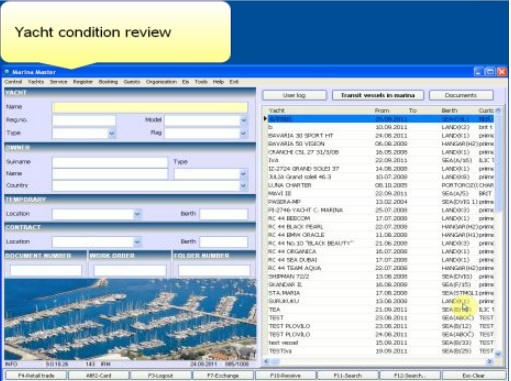Click the Work Order input field
511x381 pixels.
click(x=130, y=270)
